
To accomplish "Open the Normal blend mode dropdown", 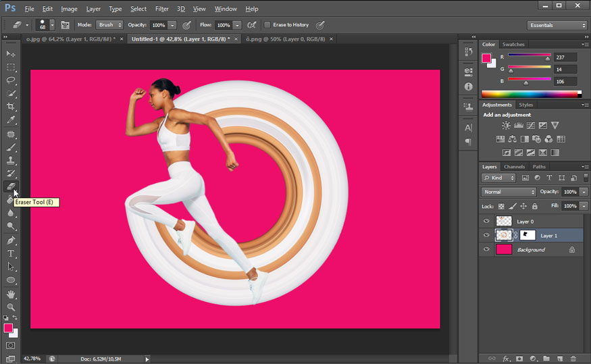I will pyautogui.click(x=509, y=192).
